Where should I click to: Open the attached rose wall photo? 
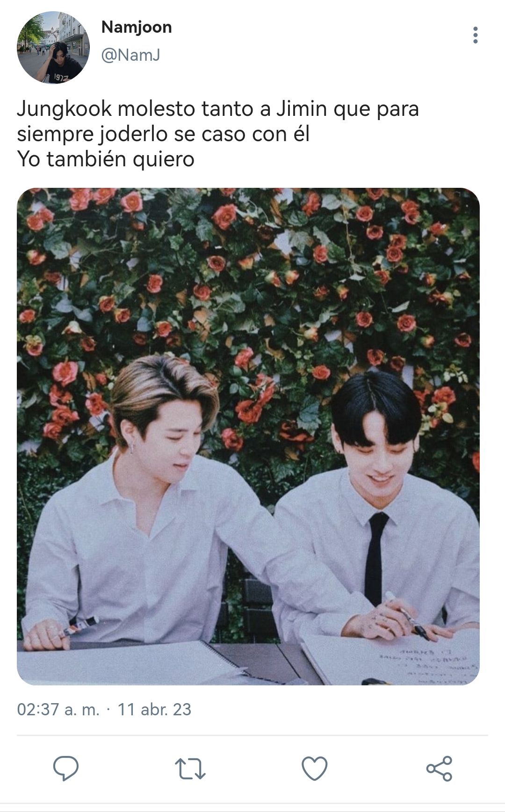coord(248,436)
